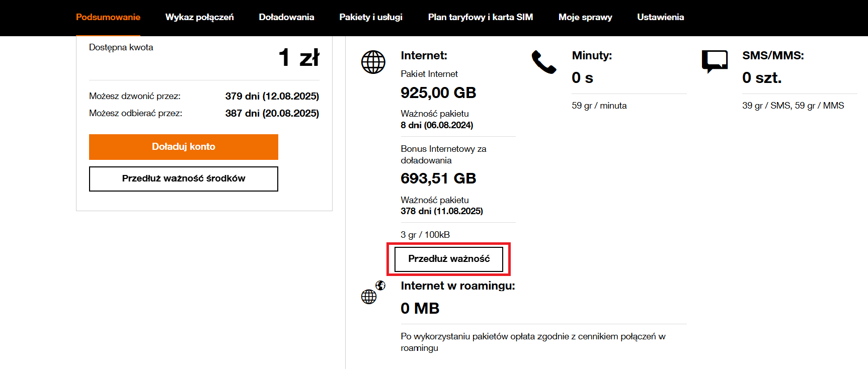Switch to Wykaz połączeń tab
This screenshot has width=868, height=370.
tap(200, 17)
